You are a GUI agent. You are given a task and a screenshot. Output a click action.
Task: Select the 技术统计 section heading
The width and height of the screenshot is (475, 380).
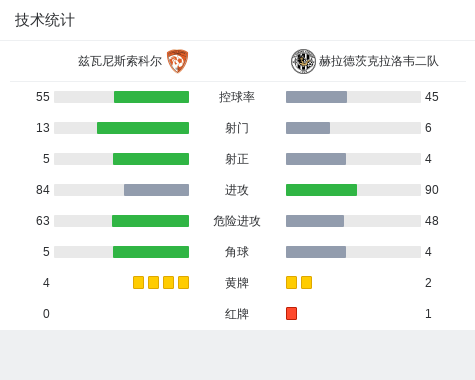(x=45, y=20)
